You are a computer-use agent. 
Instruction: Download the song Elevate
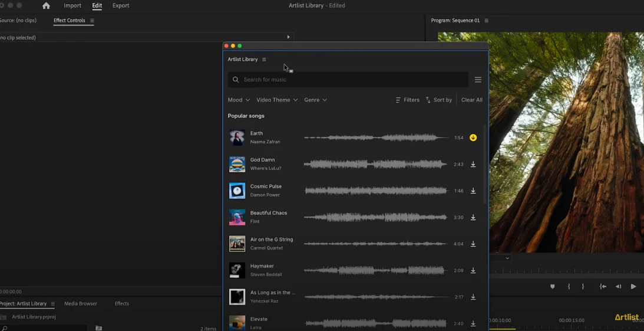473,323
